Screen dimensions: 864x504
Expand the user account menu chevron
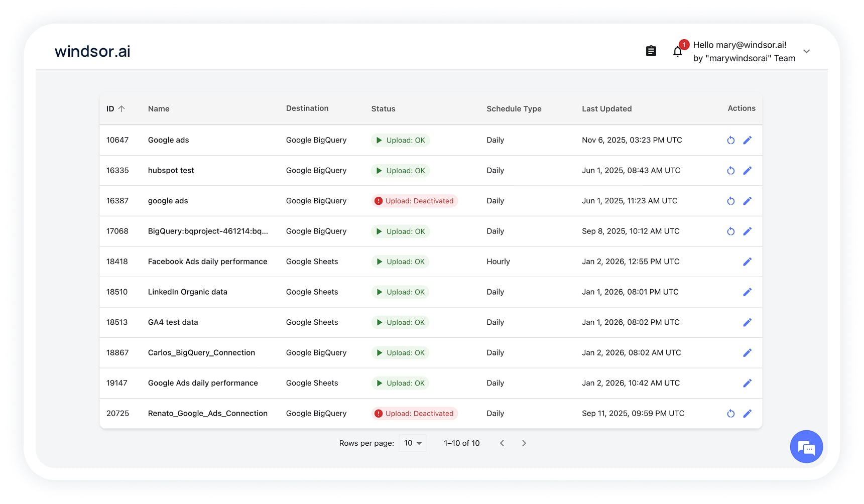(x=806, y=52)
